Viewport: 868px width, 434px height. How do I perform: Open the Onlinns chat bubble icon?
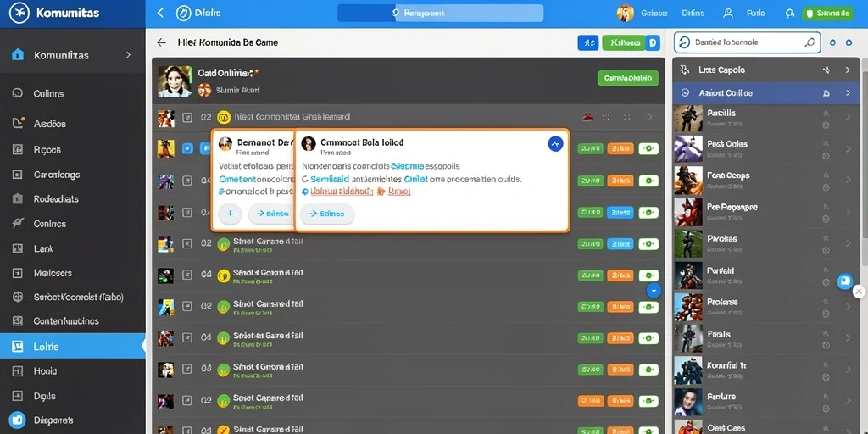point(17,93)
